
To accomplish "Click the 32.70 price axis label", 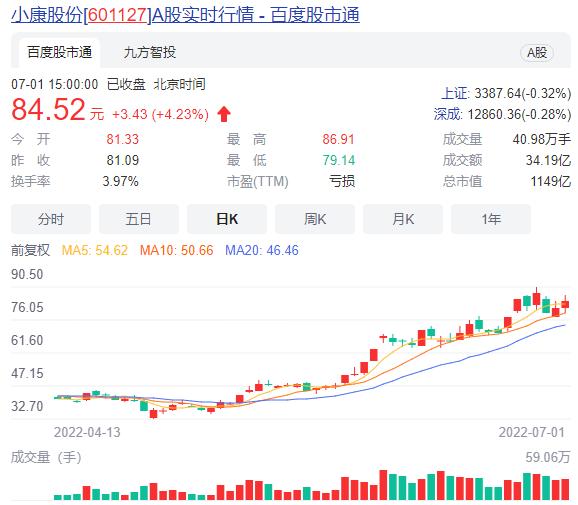I will [27, 406].
